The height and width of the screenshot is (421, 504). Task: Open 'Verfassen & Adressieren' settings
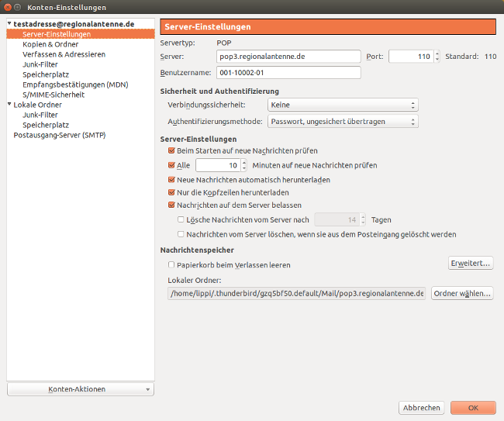pyautogui.click(x=64, y=54)
